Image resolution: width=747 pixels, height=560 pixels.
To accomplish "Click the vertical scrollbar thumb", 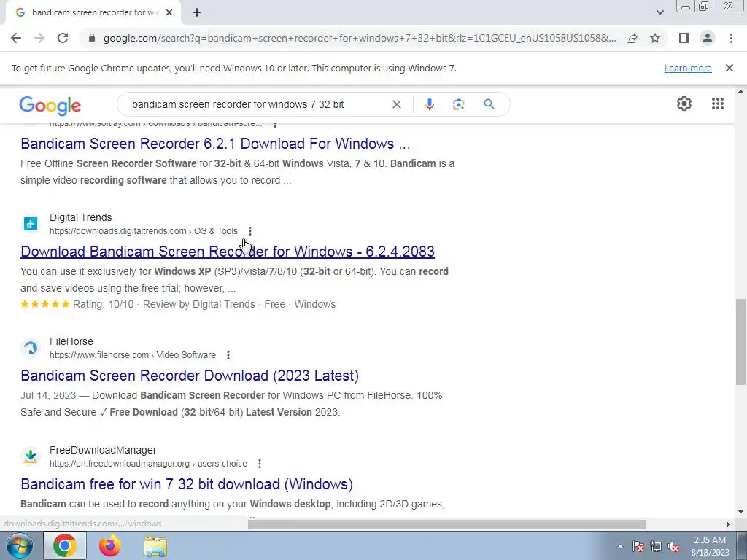I will tap(741, 341).
